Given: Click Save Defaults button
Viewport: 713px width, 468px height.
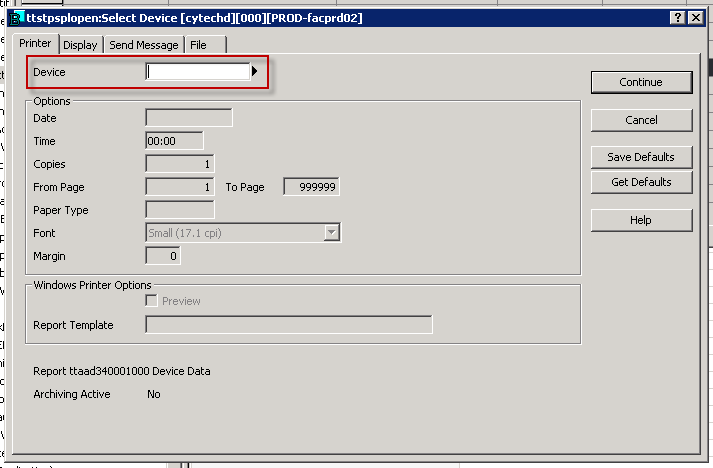Looking at the screenshot, I should click(x=641, y=157).
